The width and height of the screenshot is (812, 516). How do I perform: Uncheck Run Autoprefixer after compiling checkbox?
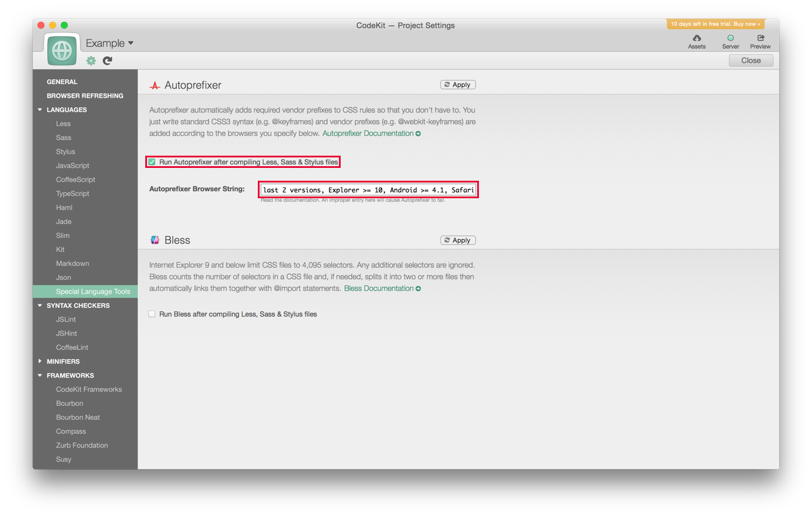(x=152, y=162)
